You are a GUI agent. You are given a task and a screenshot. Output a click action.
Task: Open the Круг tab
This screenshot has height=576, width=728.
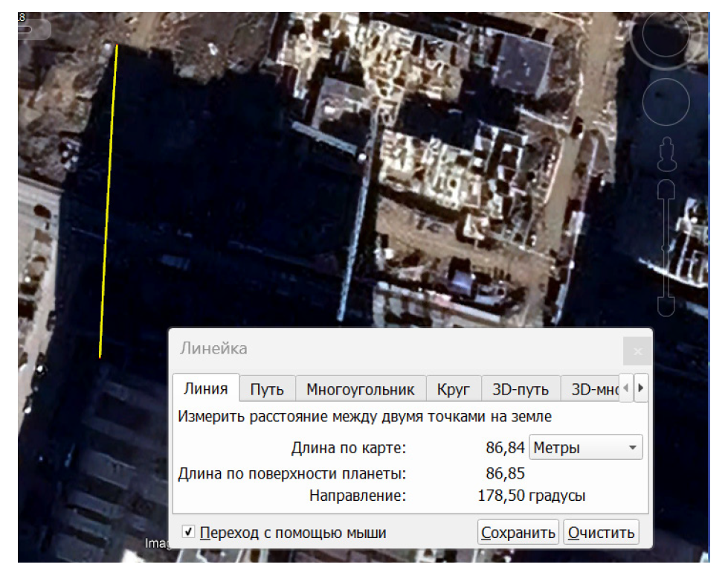[454, 389]
